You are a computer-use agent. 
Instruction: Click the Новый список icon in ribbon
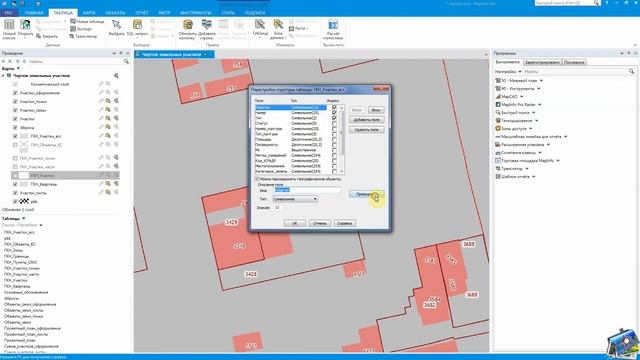[9, 25]
